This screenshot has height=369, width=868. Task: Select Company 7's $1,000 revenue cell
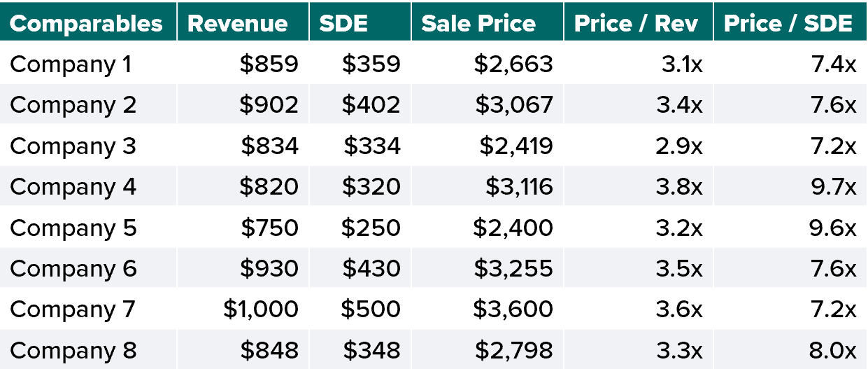coord(261,309)
